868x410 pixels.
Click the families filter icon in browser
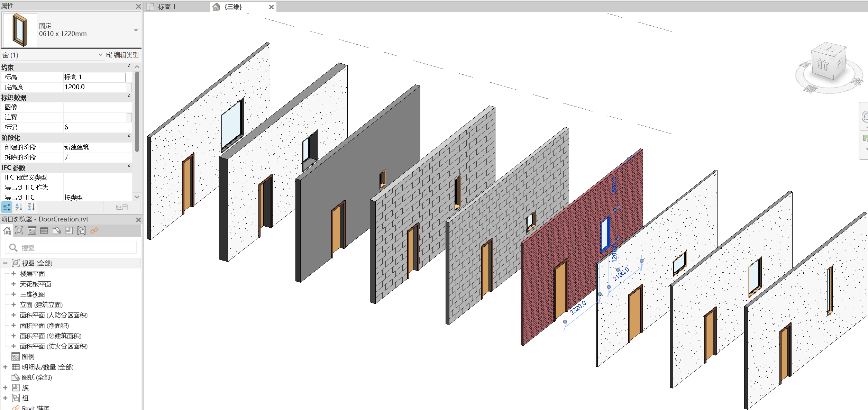pos(69,230)
